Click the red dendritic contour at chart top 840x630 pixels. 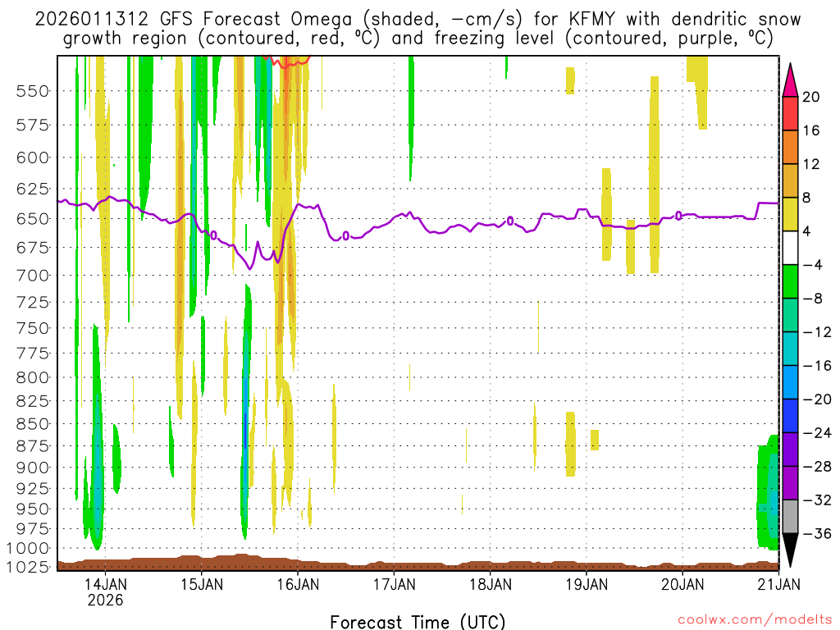286,61
